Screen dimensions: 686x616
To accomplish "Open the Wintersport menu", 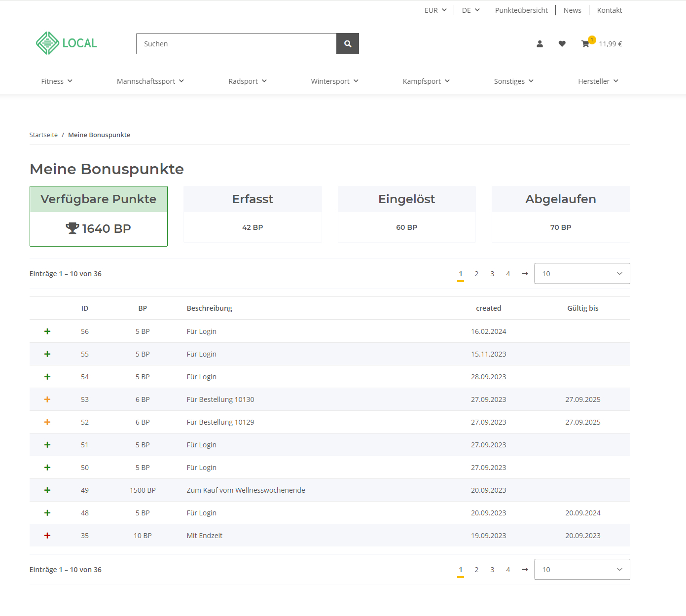I will pos(334,81).
